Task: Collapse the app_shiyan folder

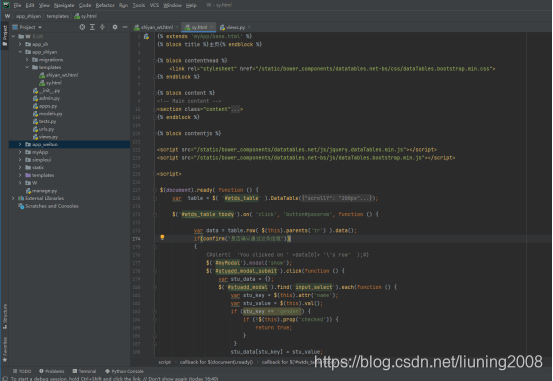Action: [x=20, y=52]
